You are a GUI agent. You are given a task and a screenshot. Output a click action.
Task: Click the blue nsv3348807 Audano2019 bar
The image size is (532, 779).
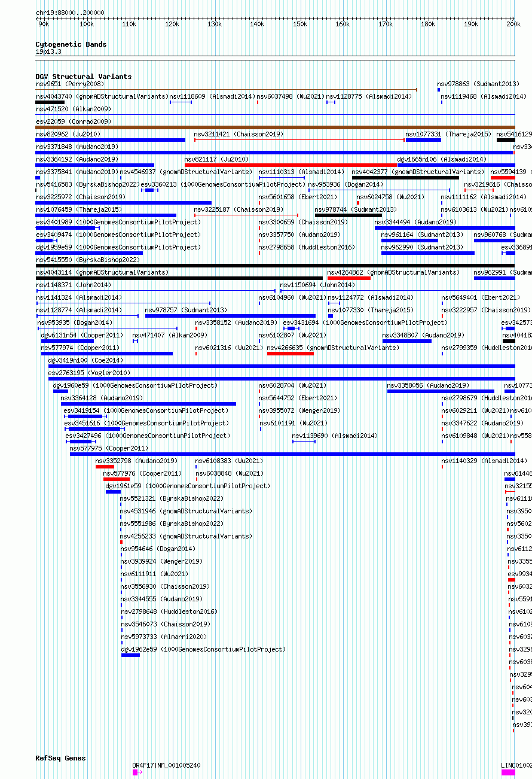coord(407,341)
